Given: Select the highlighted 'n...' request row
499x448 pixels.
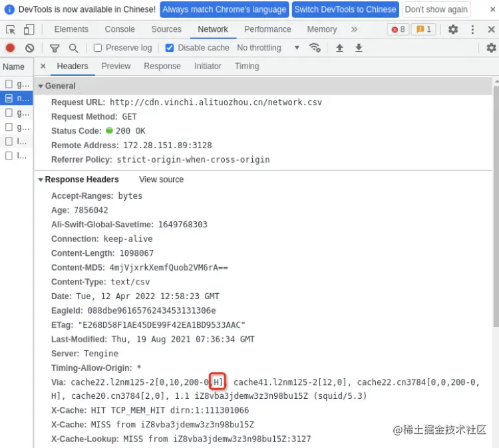Looking at the screenshot, I should pyautogui.click(x=16, y=98).
